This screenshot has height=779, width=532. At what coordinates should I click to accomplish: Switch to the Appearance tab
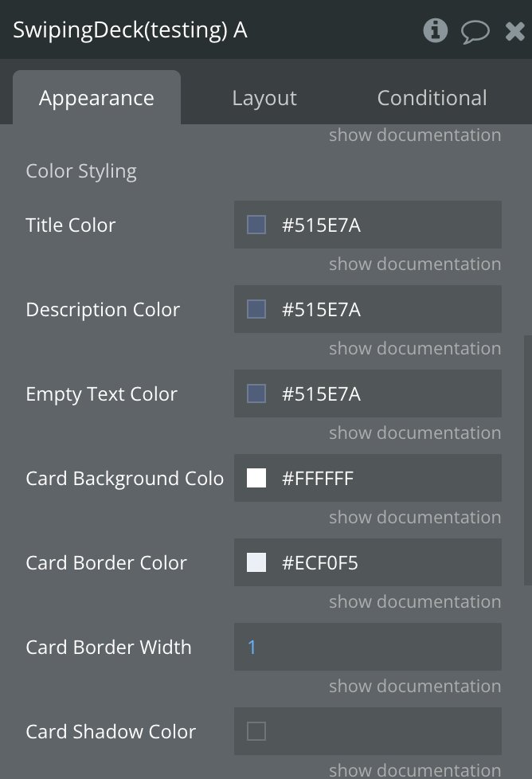96,98
